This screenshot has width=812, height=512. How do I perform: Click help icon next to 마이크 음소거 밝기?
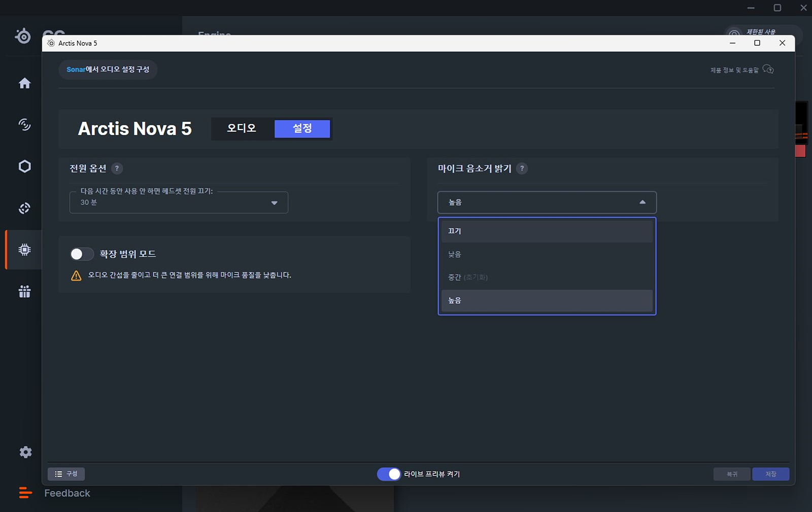522,168
